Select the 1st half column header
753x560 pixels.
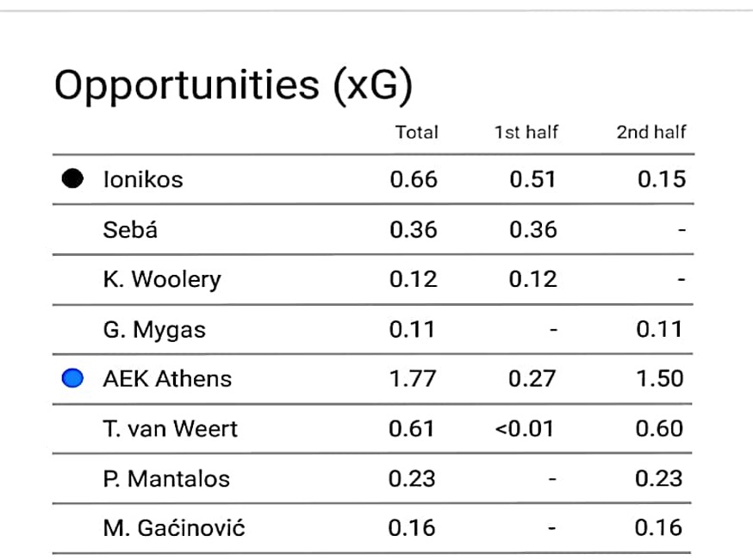coord(526,133)
